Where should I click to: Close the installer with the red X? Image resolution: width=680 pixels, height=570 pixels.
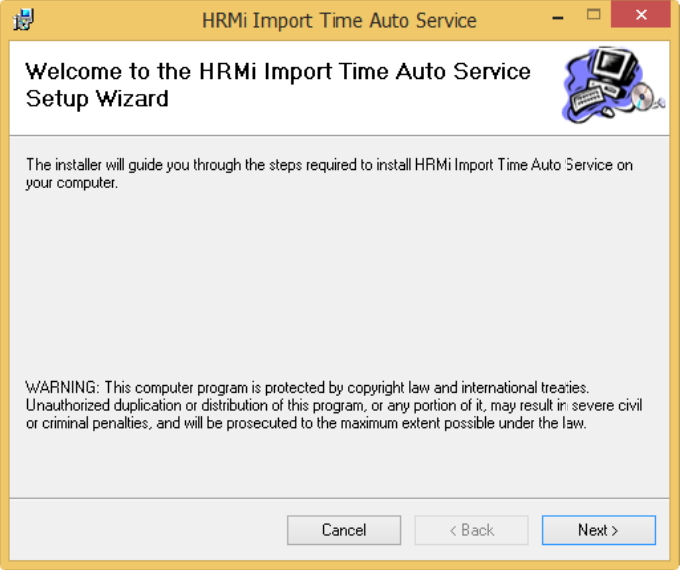[641, 15]
